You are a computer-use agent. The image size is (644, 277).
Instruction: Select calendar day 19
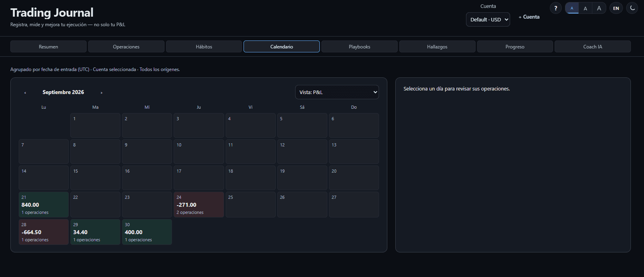click(x=302, y=178)
